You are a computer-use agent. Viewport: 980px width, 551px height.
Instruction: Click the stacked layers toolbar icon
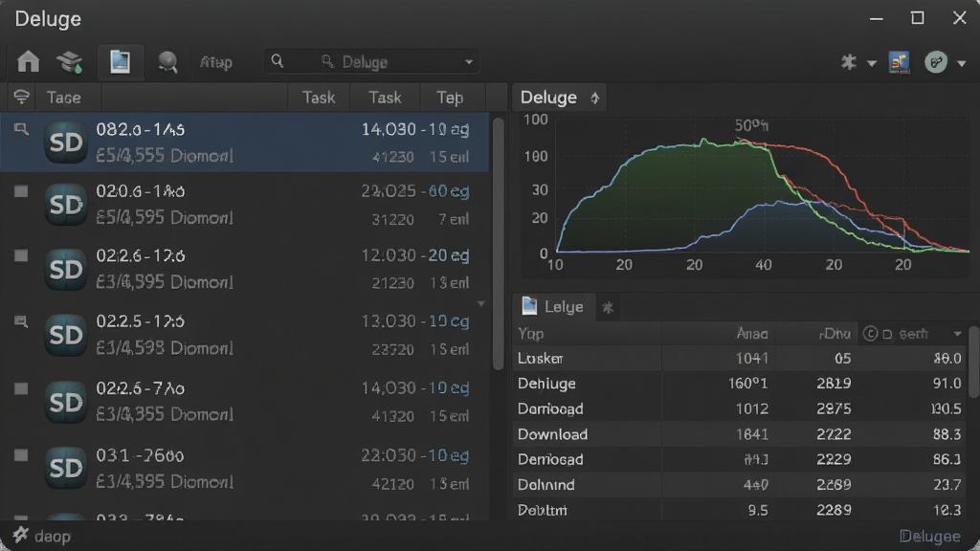tap(69, 62)
